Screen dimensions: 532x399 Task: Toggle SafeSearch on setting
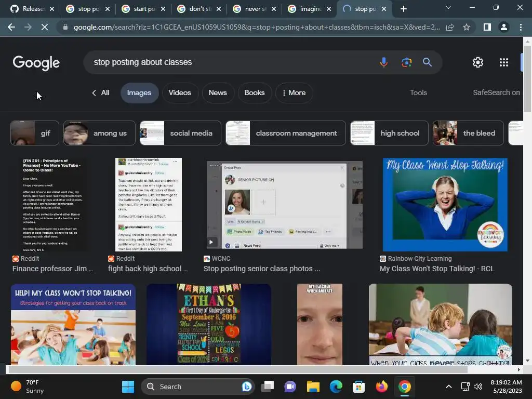[x=496, y=92]
